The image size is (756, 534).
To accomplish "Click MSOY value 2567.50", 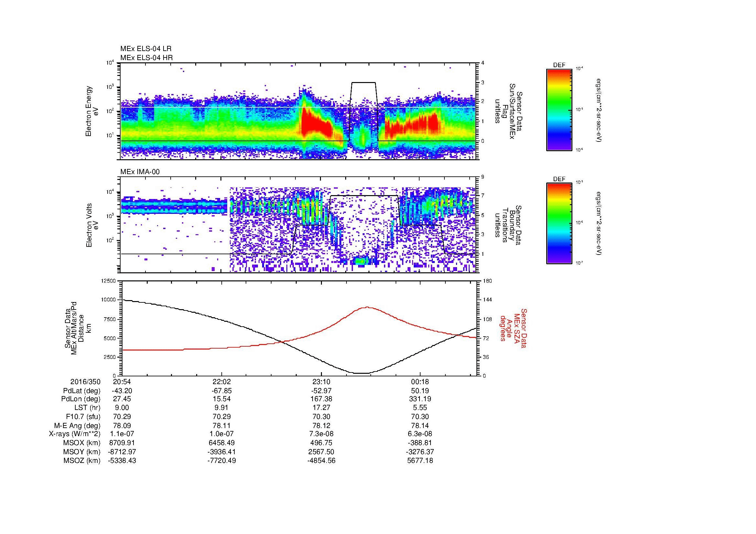I will click(x=321, y=452).
